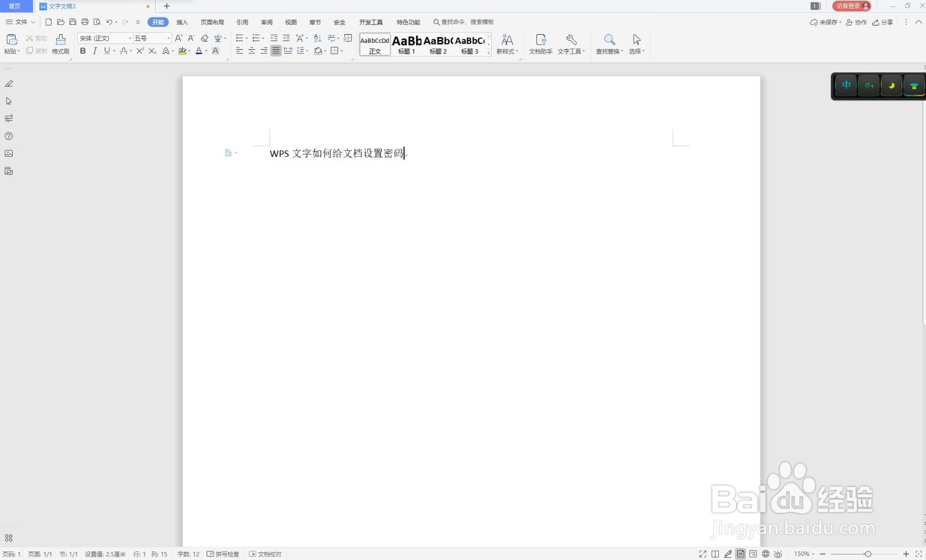Start document proofreading (文档校对)

[x=265, y=554]
